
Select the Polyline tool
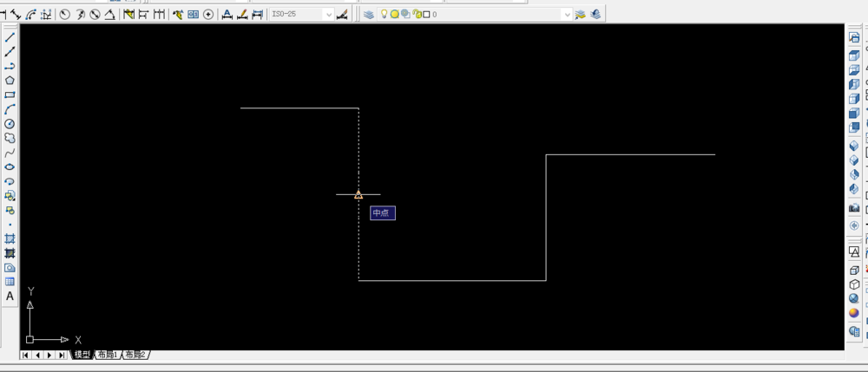click(x=10, y=66)
